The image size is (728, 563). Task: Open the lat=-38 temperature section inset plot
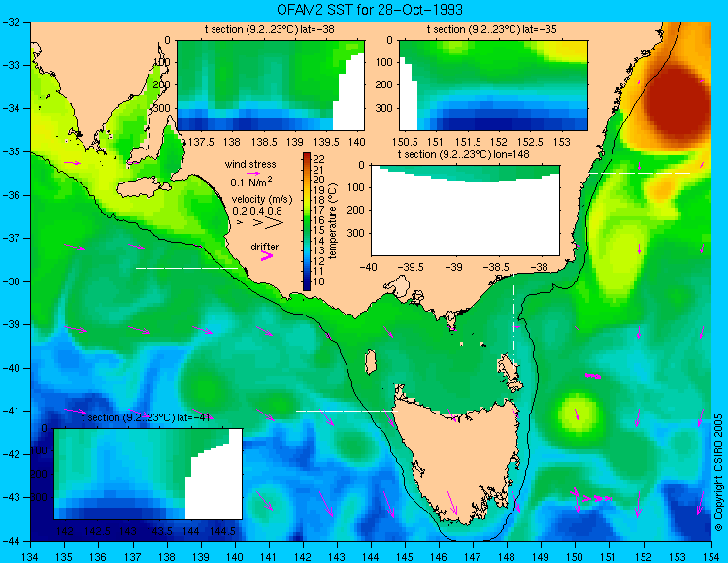coord(271,85)
